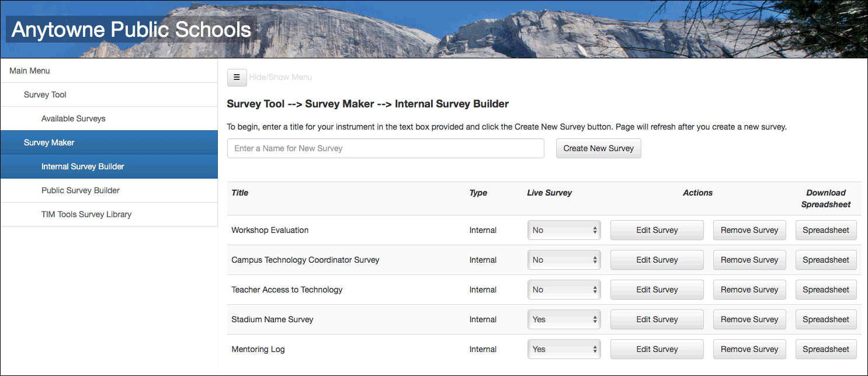Expand Live Survey dropdown for Mentoring Log
Image resolution: width=868 pixels, height=376 pixels.
[x=564, y=349]
